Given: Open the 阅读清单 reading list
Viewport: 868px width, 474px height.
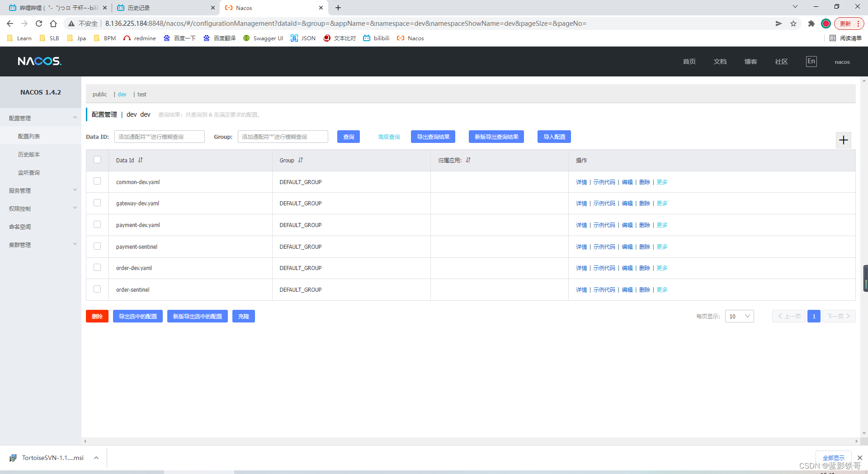Looking at the screenshot, I should point(845,38).
